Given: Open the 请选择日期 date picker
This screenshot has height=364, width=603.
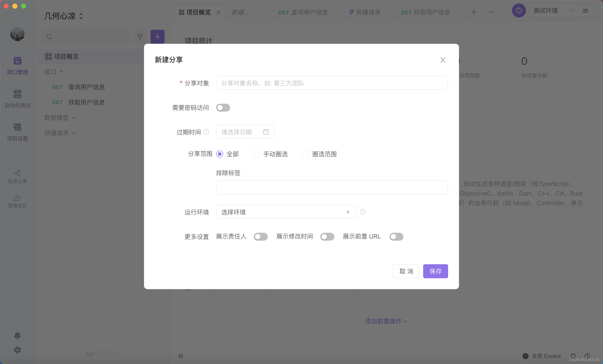Looking at the screenshot, I should pos(245,132).
